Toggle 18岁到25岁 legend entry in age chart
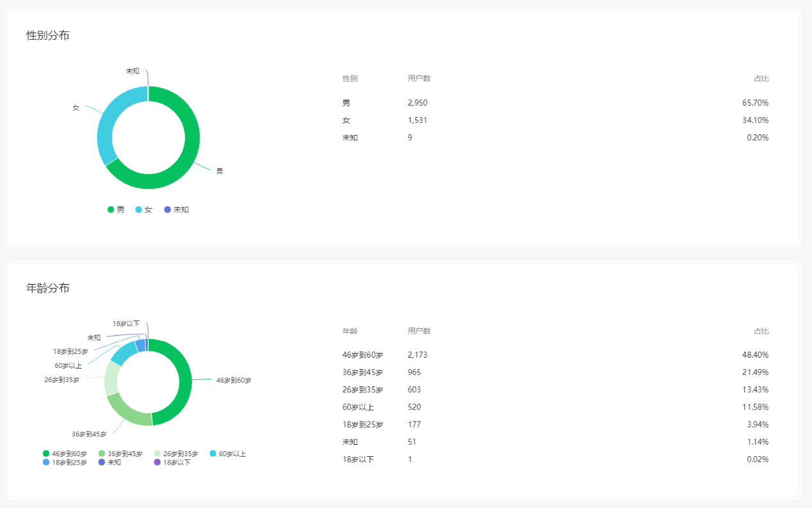The width and height of the screenshot is (812, 508). tap(65, 462)
